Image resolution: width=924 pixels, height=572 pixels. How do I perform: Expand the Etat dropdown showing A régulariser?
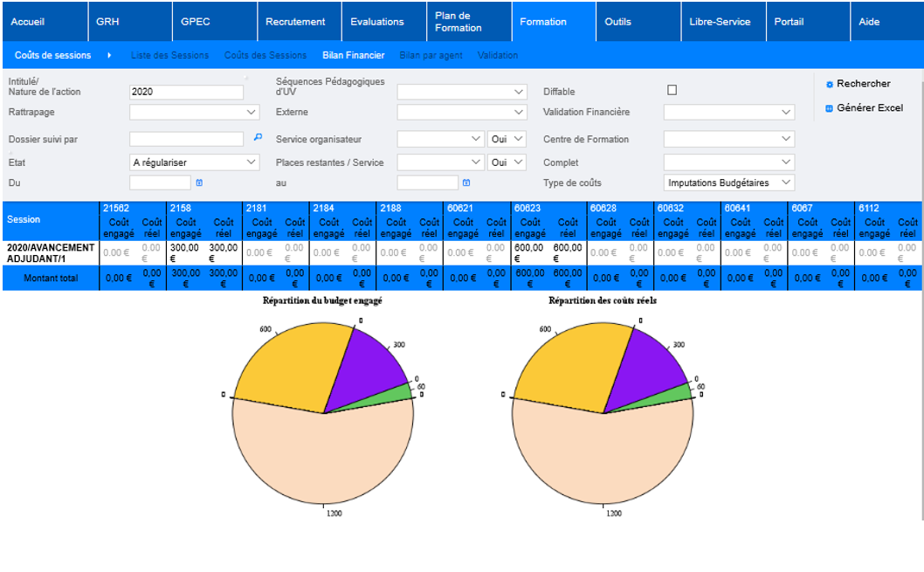tap(194, 162)
